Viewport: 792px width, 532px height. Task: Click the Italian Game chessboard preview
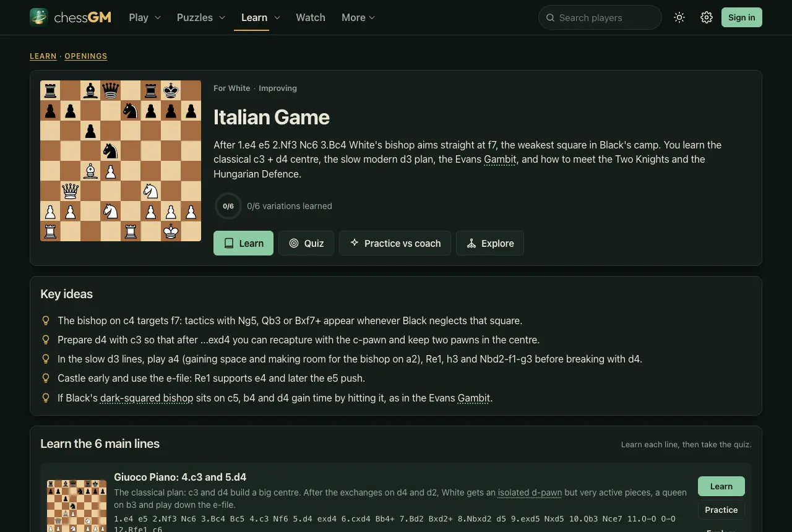click(121, 161)
